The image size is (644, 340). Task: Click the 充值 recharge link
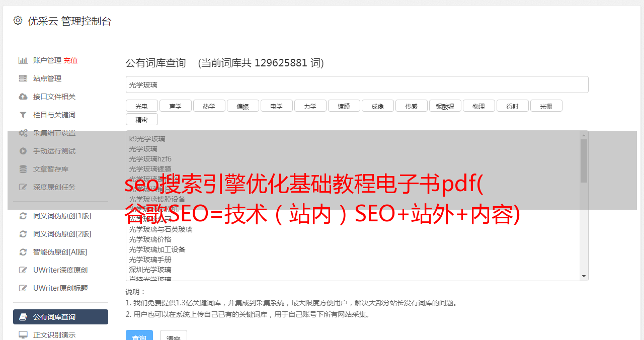pyautogui.click(x=70, y=60)
